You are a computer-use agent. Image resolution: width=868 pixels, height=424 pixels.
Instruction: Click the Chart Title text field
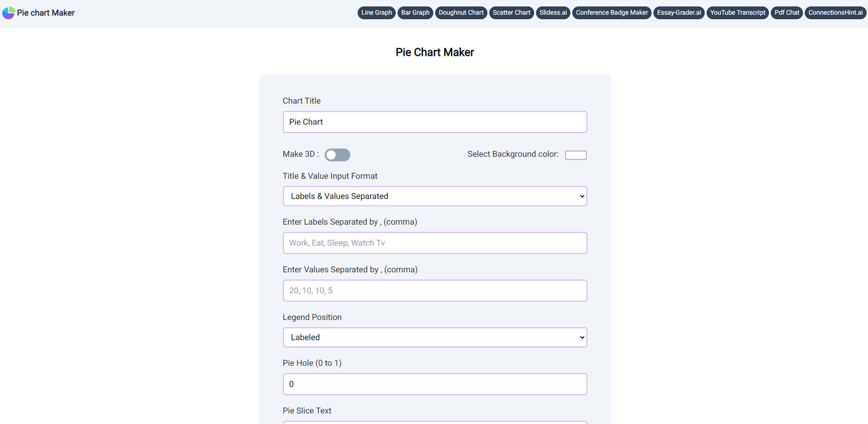click(435, 122)
